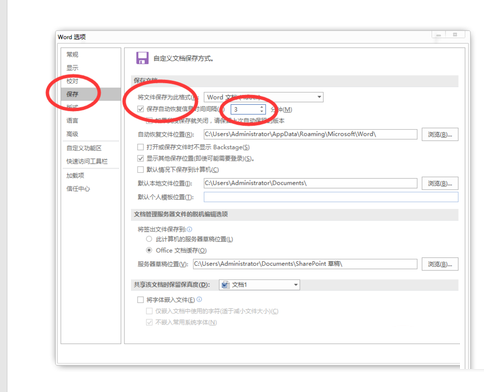
Task: Click Word 选项 dialog title
Action: (x=72, y=37)
